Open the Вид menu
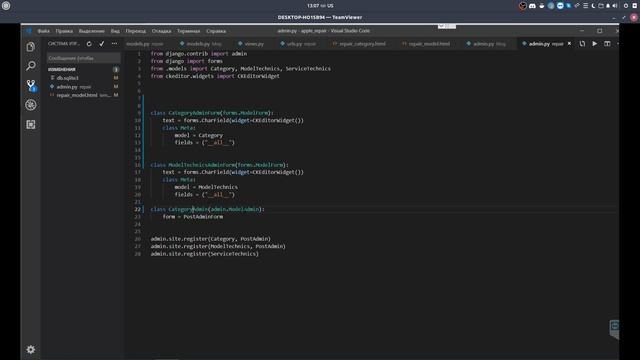This screenshot has height=360, width=640. click(115, 31)
